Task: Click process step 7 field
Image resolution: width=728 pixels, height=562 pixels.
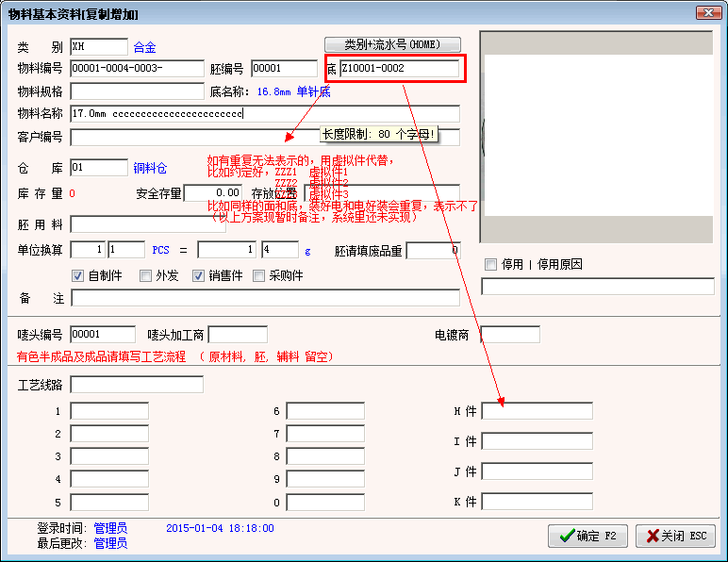Action: 325,434
